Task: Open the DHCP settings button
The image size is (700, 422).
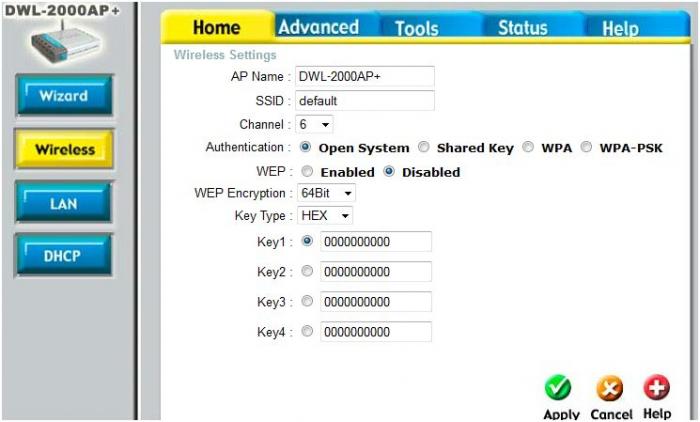Action: [x=63, y=255]
